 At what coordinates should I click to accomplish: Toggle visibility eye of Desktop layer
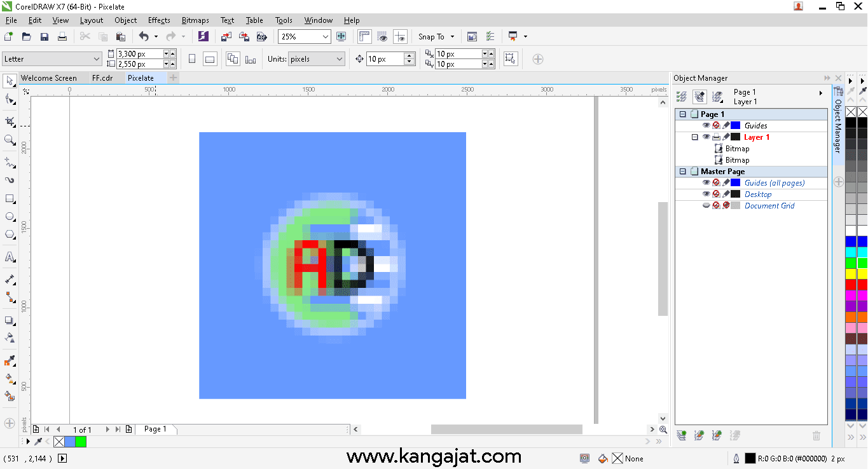point(706,194)
